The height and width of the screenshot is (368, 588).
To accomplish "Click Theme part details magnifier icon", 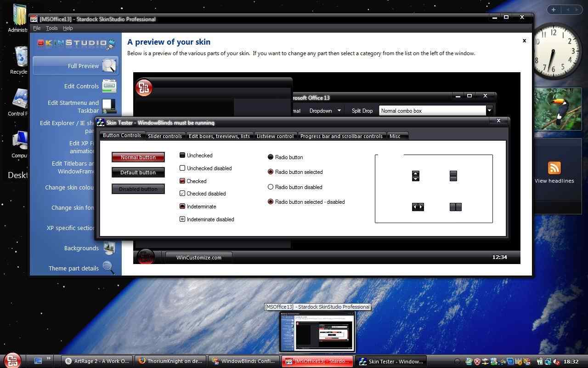I will [x=109, y=267].
